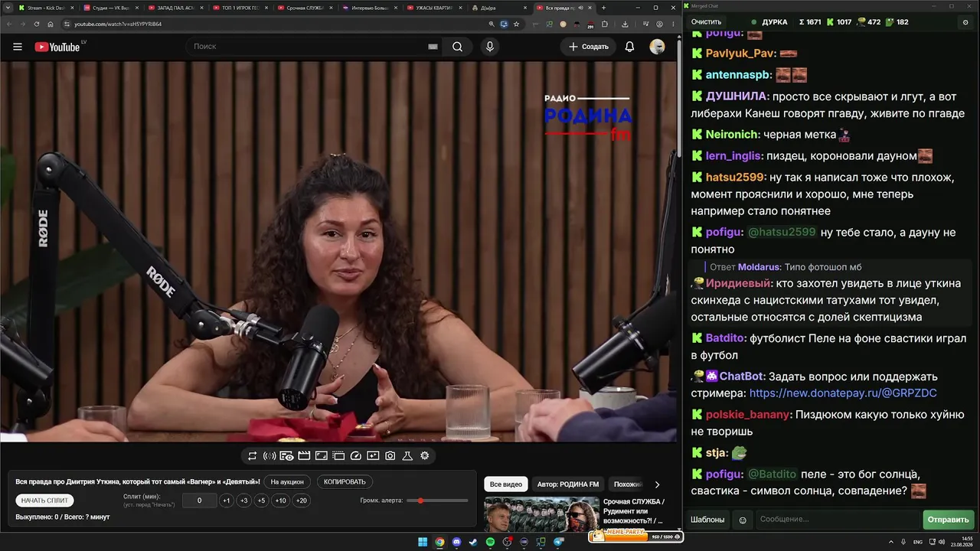Open the Срочная СЛУЖБА recommended video thumbnail
This screenshot has width=980, height=551.
(x=541, y=514)
